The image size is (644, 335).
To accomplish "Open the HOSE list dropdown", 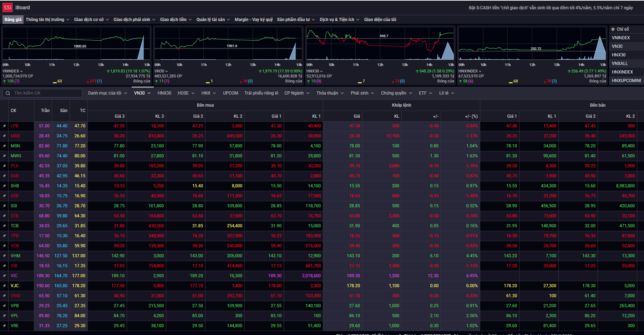I will point(186,93).
